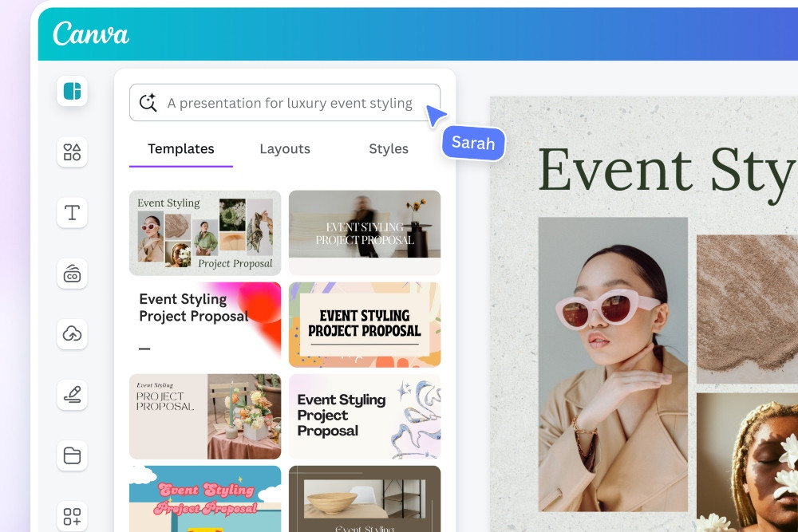
Task: Open the Projects folder icon
Action: [x=72, y=455]
